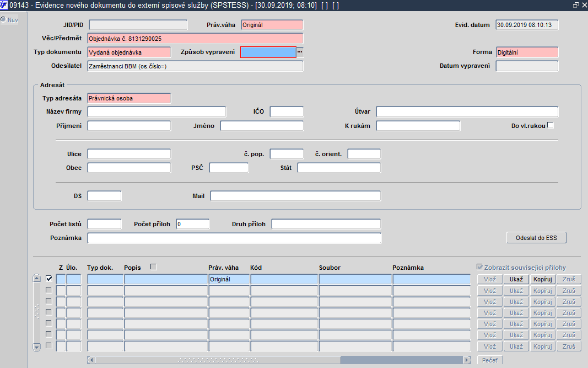The width and height of the screenshot is (588, 368).
Task: Click the Počet příloh field
Action: pyautogui.click(x=193, y=224)
